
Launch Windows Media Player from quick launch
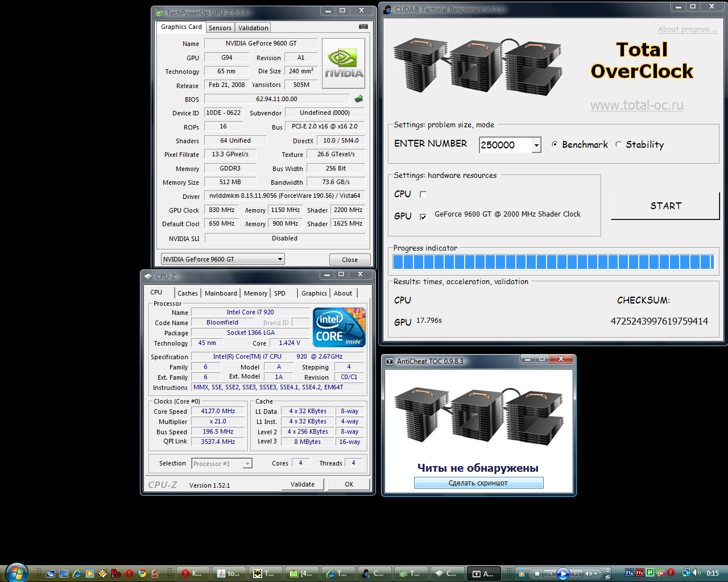pyautogui.click(x=90, y=573)
